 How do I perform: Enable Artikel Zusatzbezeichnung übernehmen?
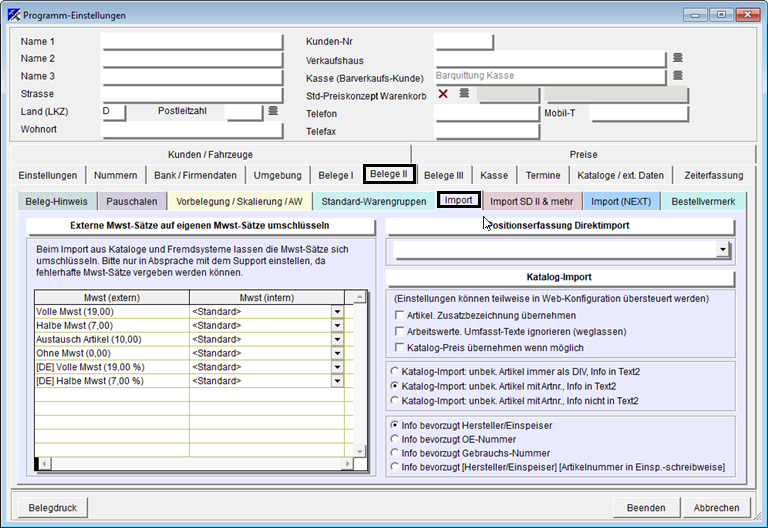coord(400,315)
